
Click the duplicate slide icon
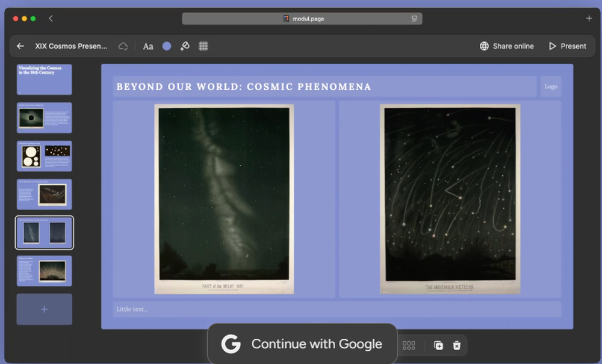point(438,345)
